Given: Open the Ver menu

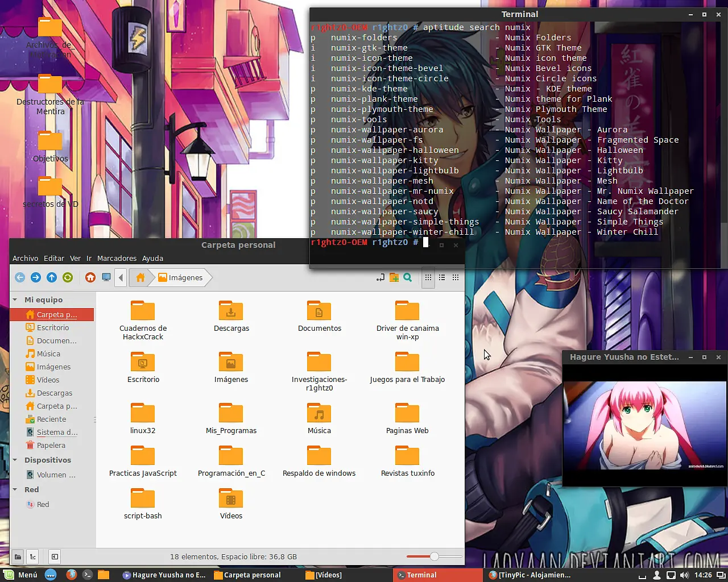Looking at the screenshot, I should 75,258.
